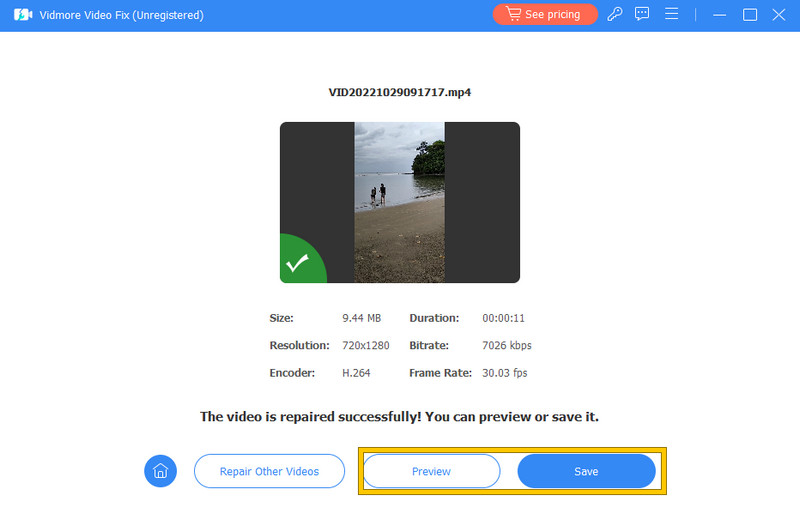Open the hamburger menu in title bar
This screenshot has height=514, width=800.
point(672,15)
